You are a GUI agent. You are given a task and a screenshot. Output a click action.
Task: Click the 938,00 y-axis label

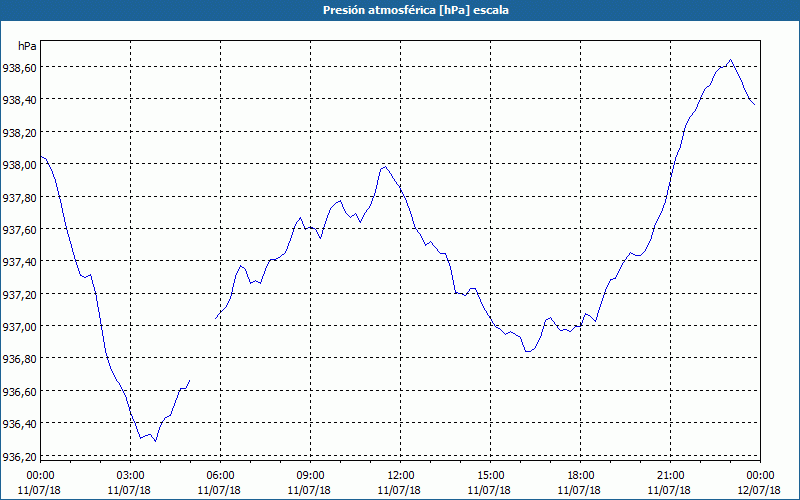19,164
